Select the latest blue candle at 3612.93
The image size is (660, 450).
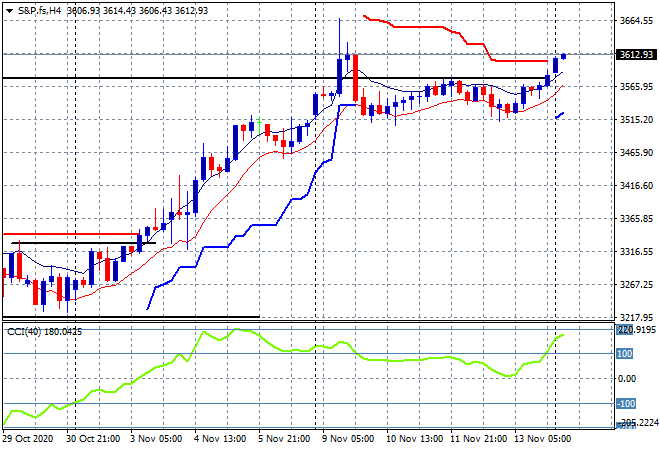tap(564, 56)
